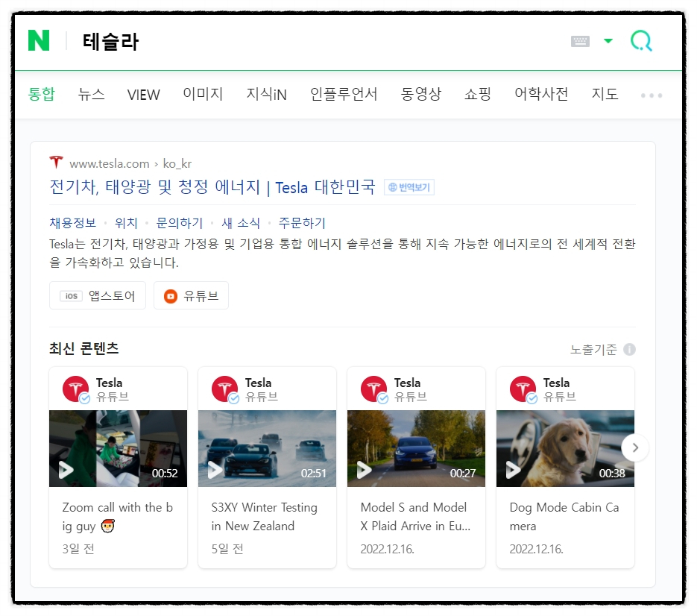Click Tesla avatar on Zoom call card
This screenshot has height=616, width=697.
76,389
